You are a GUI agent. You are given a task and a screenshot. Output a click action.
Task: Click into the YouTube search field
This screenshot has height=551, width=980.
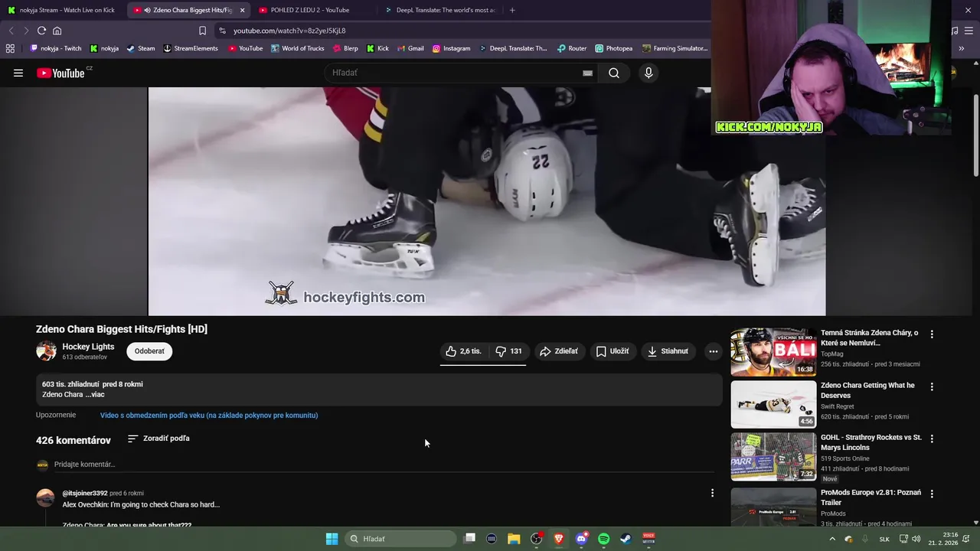pos(456,73)
